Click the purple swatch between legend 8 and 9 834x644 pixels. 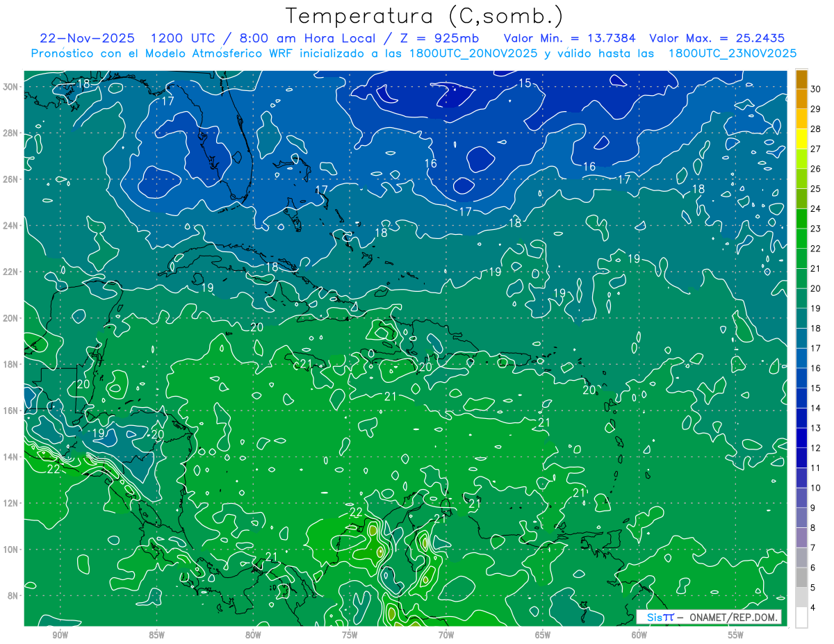tap(801, 518)
